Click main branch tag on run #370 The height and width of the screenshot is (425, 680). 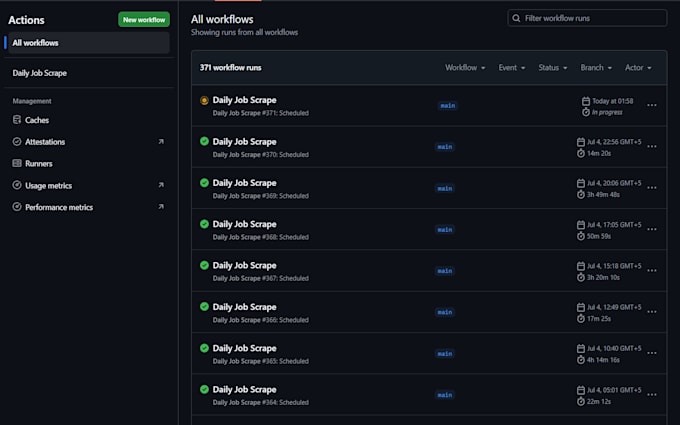(x=445, y=147)
